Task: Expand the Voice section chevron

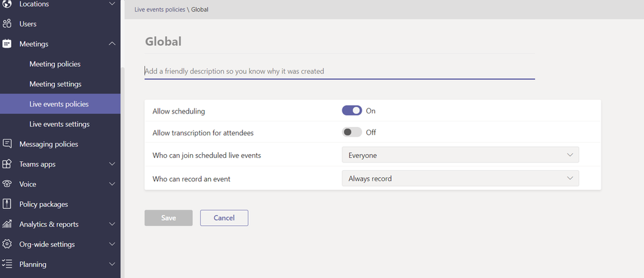Action: click(112, 184)
